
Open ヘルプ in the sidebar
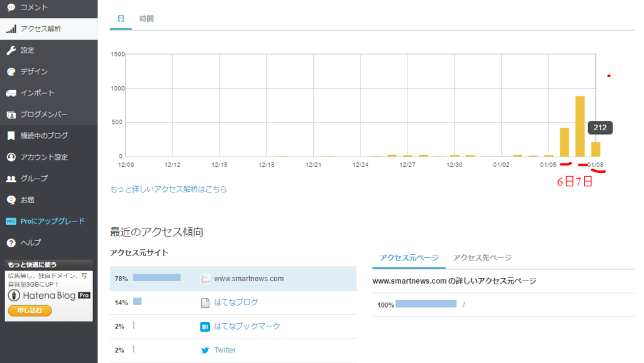click(x=31, y=243)
